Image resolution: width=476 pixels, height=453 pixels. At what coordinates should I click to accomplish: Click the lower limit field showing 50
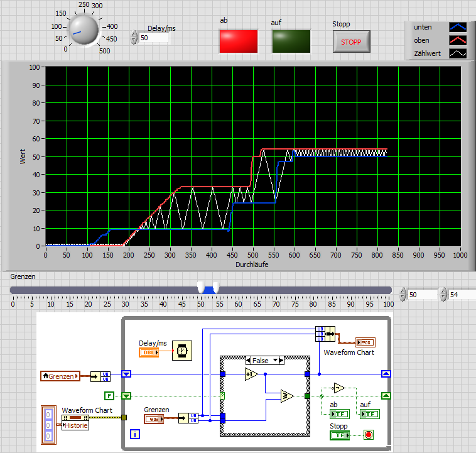pos(422,295)
